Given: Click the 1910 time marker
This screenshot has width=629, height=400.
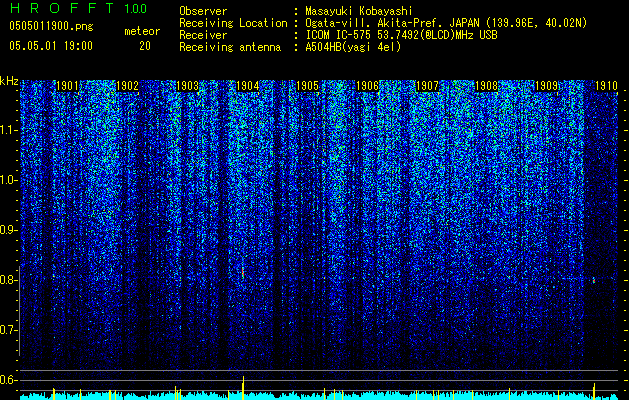Looking at the screenshot, I should pyautogui.click(x=606, y=86).
